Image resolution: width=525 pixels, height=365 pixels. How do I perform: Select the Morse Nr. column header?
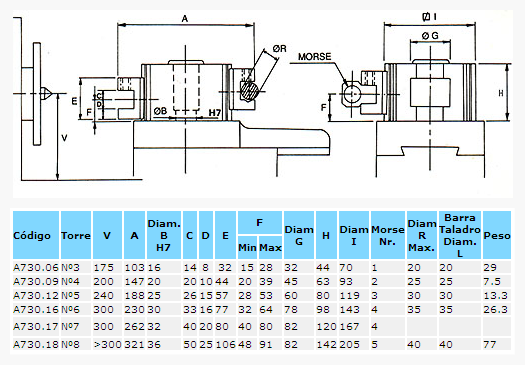coord(388,235)
